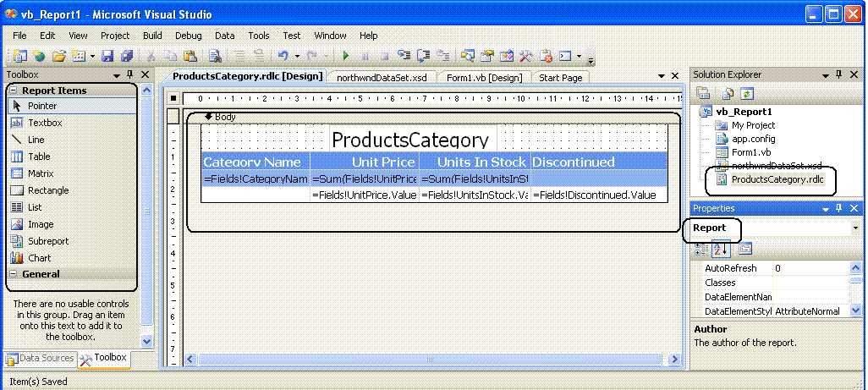Click the =Fields!Discontinued.Value cell
Screen dimensions: 868x390
click(x=599, y=195)
